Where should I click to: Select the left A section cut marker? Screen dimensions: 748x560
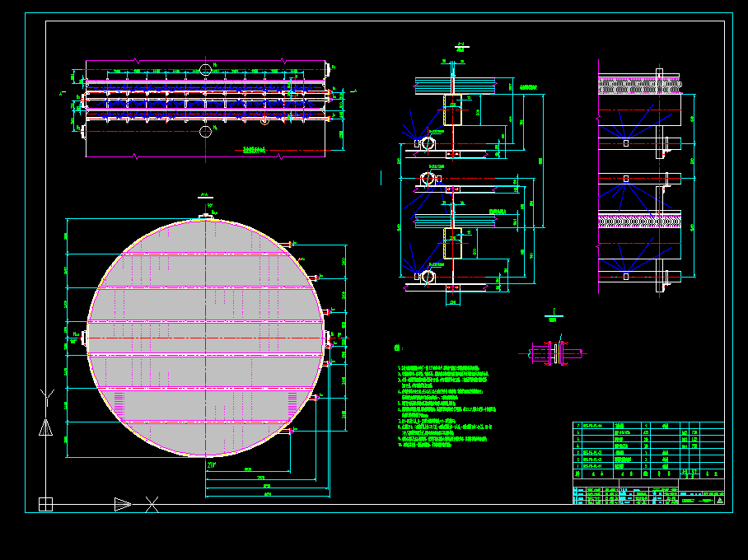(63, 94)
